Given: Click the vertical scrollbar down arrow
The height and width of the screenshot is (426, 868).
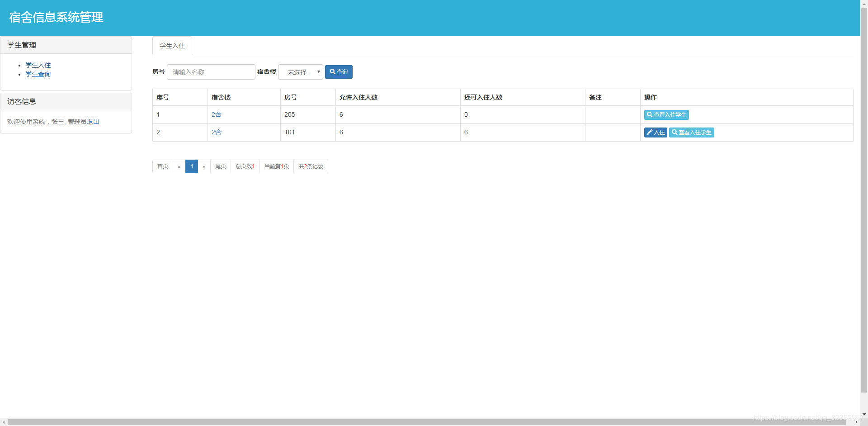Looking at the screenshot, I should 864,414.
